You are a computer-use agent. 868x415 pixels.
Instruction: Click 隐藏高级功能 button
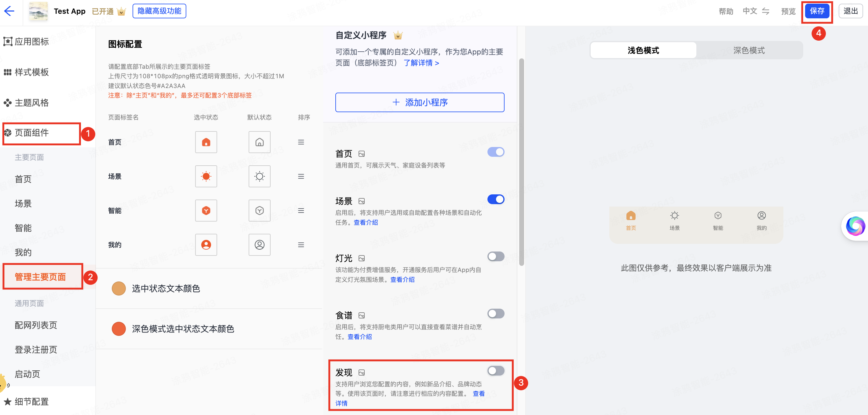(x=159, y=11)
